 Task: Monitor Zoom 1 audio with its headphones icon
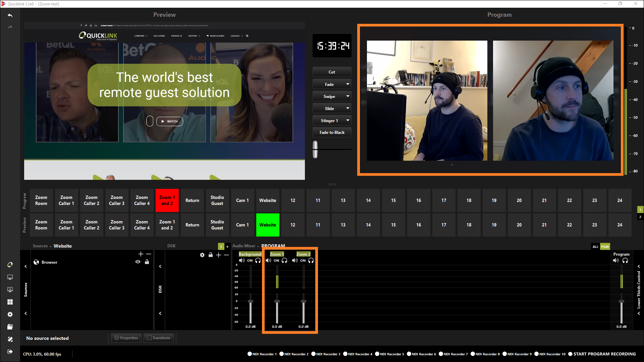tap(284, 261)
